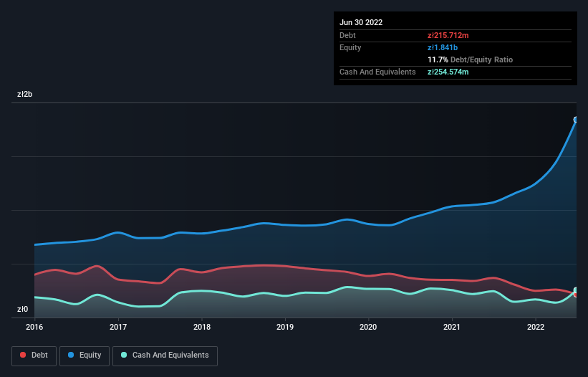
Task: Click the 2019 x-axis label
Action: tap(285, 327)
